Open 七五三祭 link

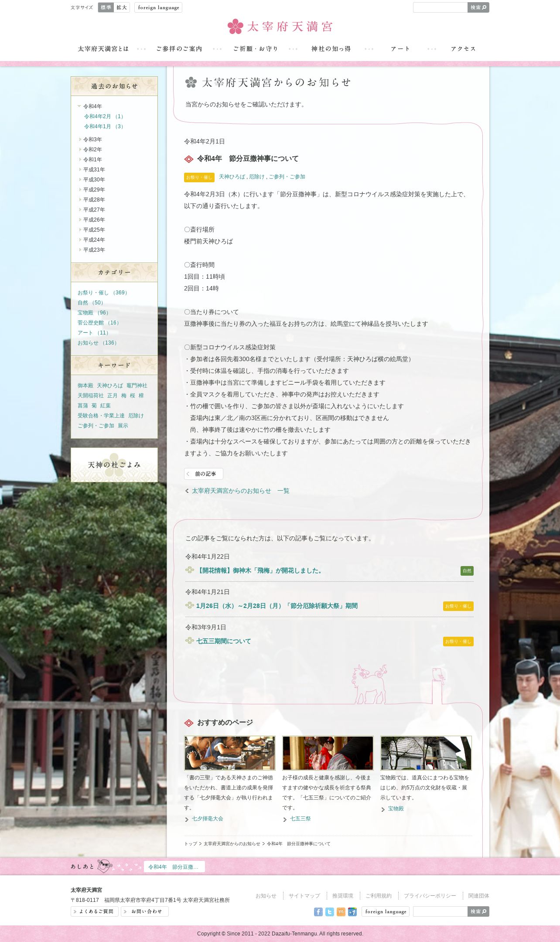300,819
